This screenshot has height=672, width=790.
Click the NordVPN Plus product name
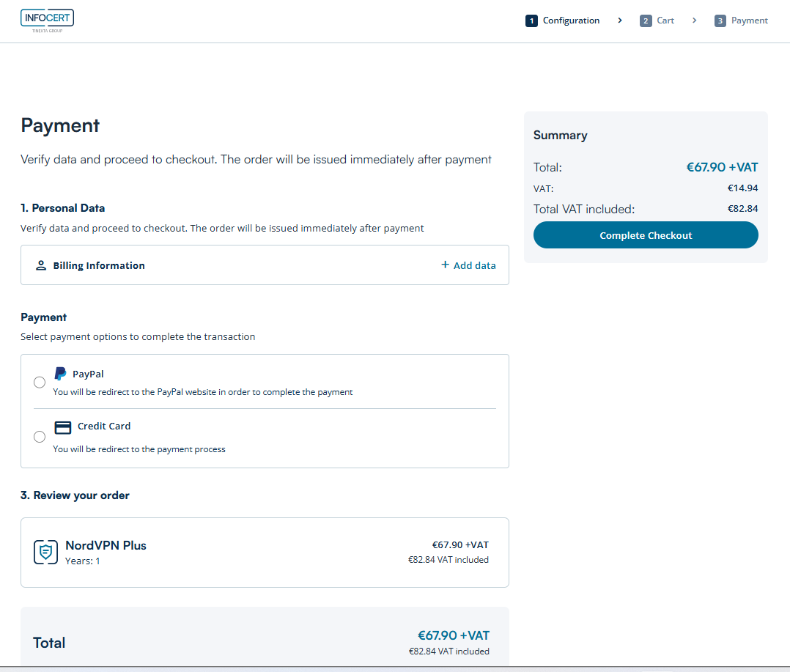[x=106, y=545]
